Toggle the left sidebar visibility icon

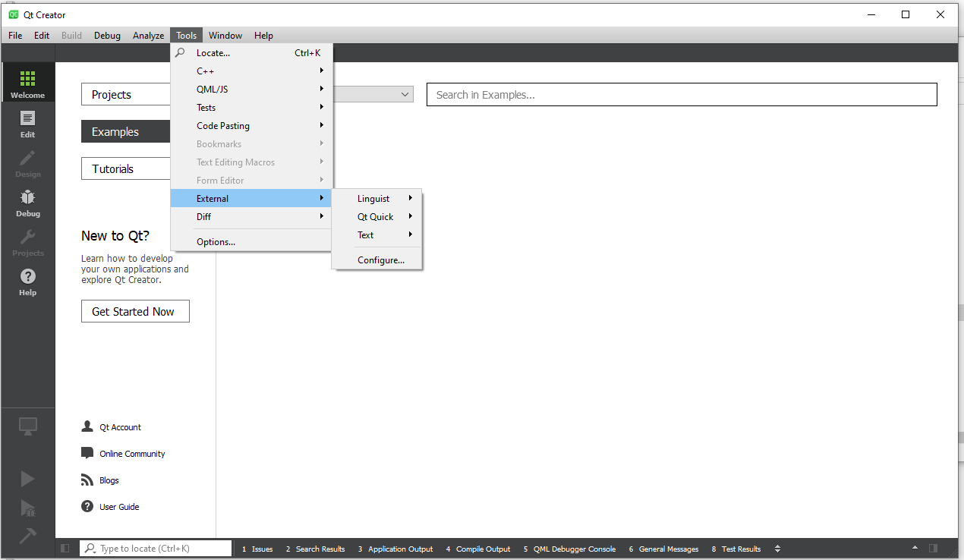pyautogui.click(x=65, y=548)
